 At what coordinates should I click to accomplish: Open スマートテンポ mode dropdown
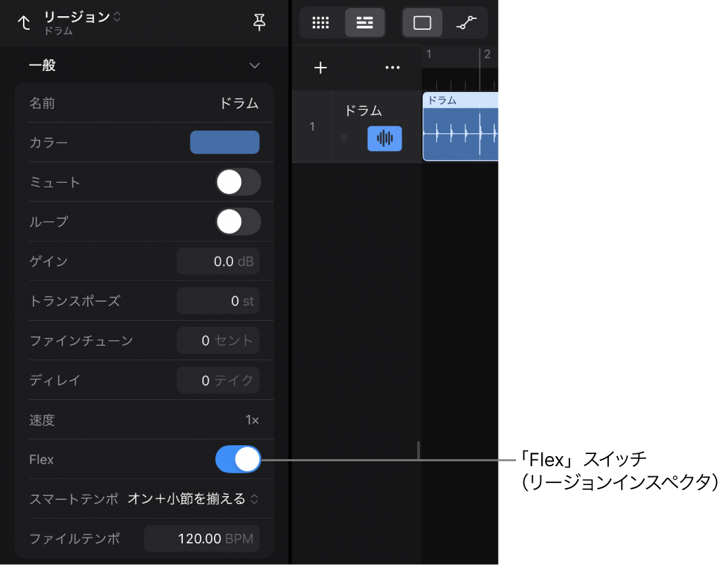coord(193,499)
